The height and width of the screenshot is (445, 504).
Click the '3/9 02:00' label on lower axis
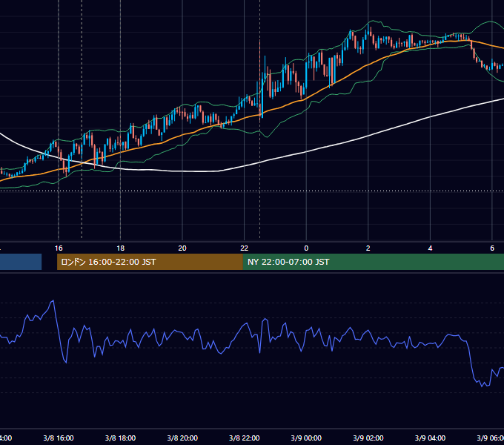tap(368, 438)
